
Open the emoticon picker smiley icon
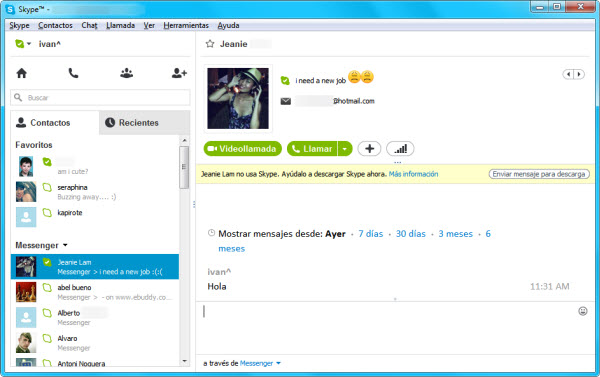tap(583, 311)
